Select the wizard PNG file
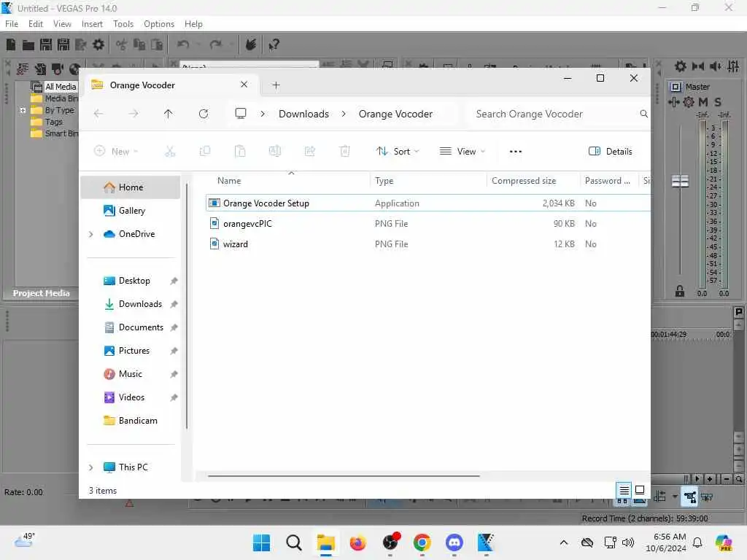This screenshot has height=560, width=747. coord(427,244)
